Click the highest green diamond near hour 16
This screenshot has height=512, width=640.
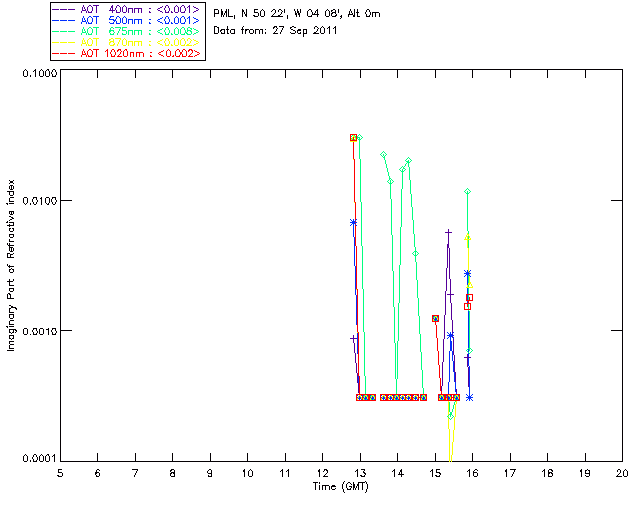(467, 191)
